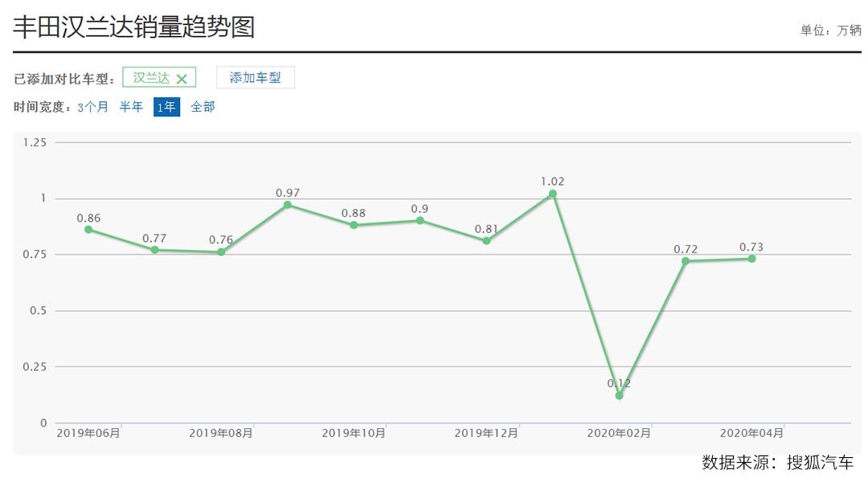The image size is (868, 482).
Task: Select the 1年 time range
Action: click(x=166, y=107)
